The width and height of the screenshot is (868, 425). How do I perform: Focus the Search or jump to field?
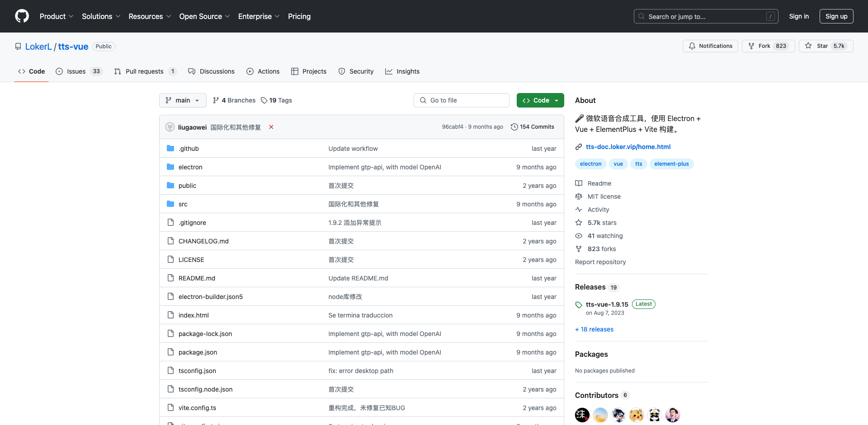[706, 16]
